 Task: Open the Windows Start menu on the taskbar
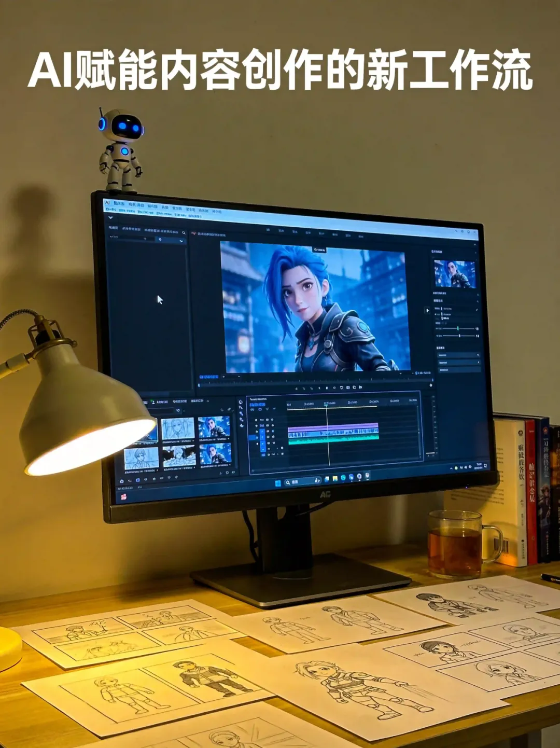[278, 483]
